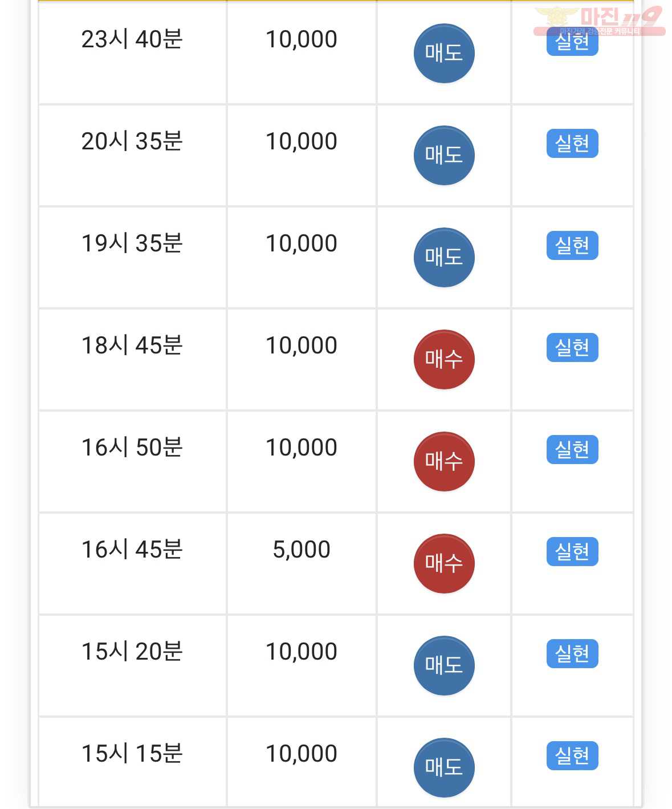672x809 pixels.
Task: Click the 실현 badge in 15시 15분 row
Action: coord(572,756)
